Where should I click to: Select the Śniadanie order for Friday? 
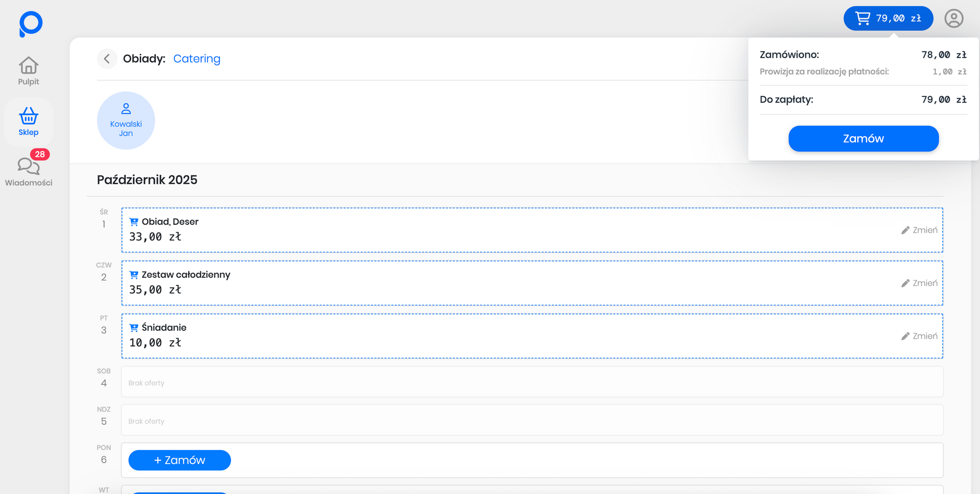click(490, 336)
